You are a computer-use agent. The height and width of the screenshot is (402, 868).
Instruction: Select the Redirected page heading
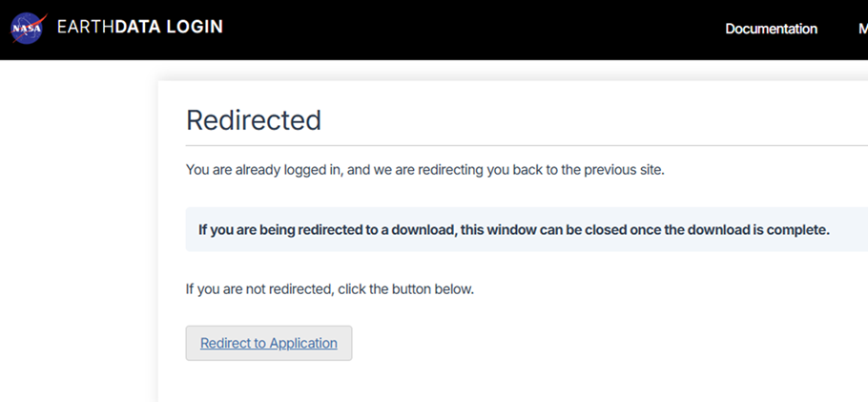pyautogui.click(x=254, y=119)
